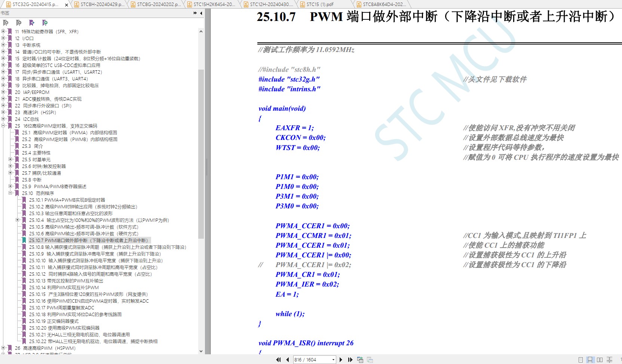
Task: Click code line EAXFR = 1;
Action: tap(295, 128)
